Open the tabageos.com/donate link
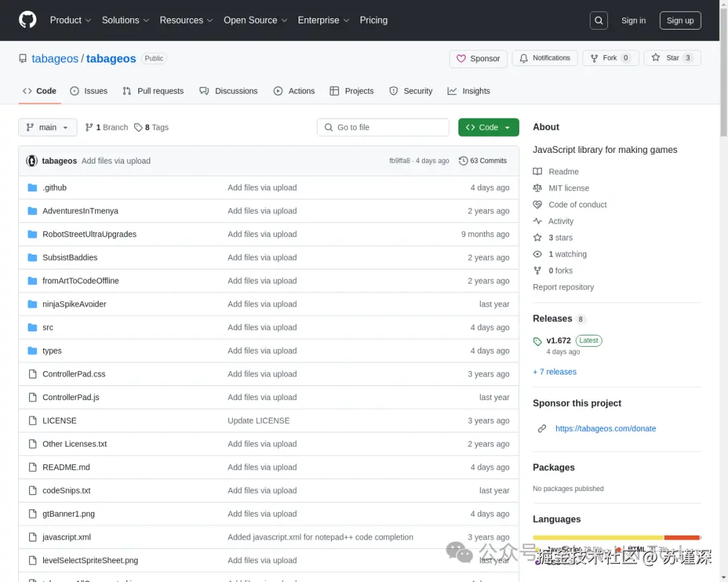This screenshot has width=728, height=582. [x=605, y=428]
